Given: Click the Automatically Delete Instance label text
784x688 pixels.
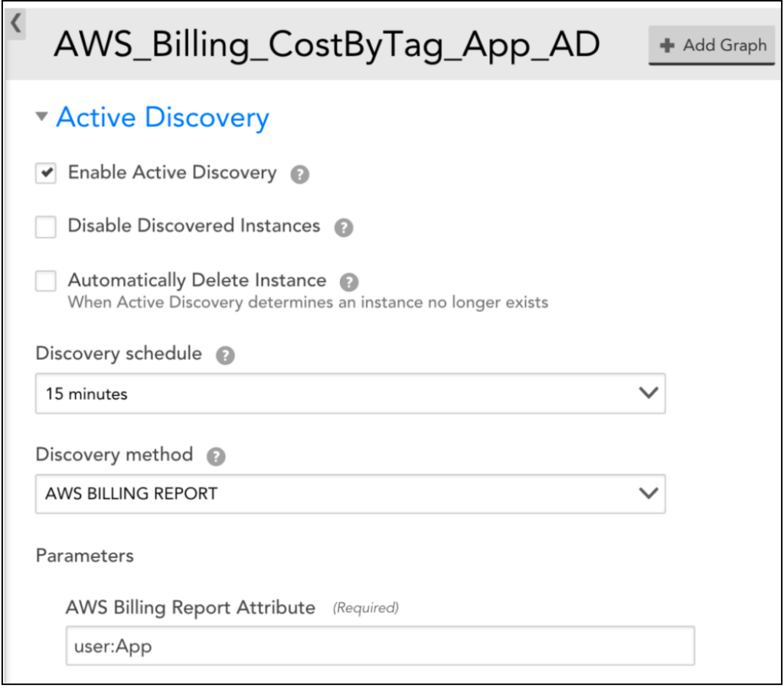Looking at the screenshot, I should pos(197,280).
